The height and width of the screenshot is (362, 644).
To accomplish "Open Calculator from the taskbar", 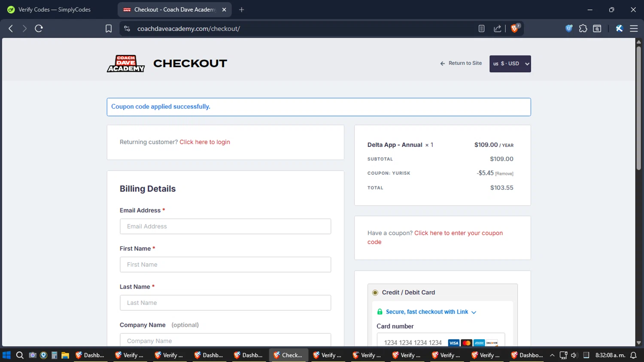I will click(x=54, y=355).
